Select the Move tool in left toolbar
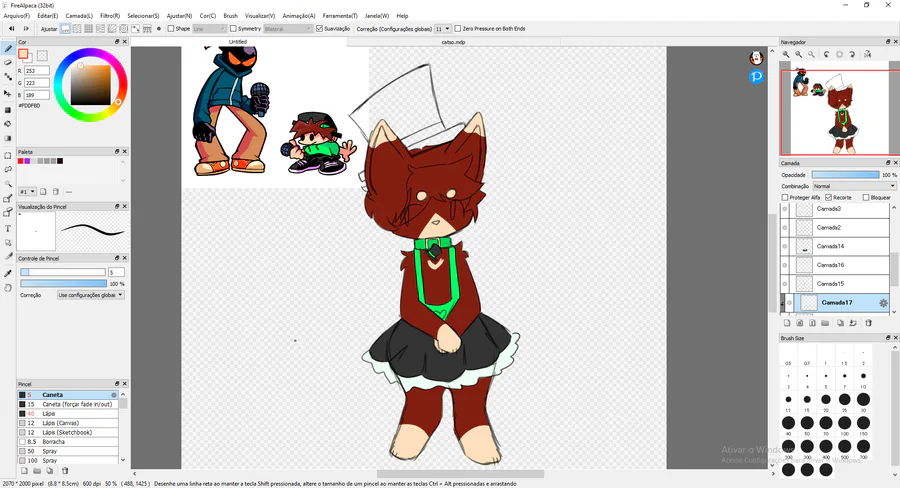The width and height of the screenshot is (900, 488). tap(8, 93)
